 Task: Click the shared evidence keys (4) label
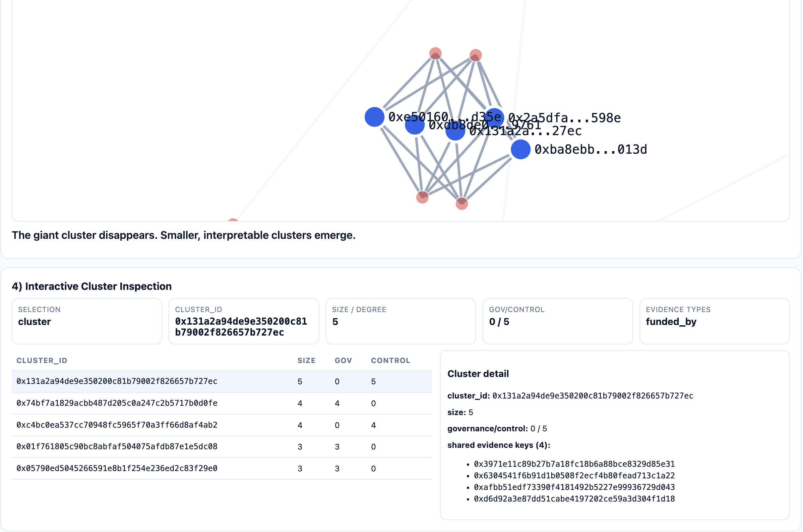tap(499, 445)
